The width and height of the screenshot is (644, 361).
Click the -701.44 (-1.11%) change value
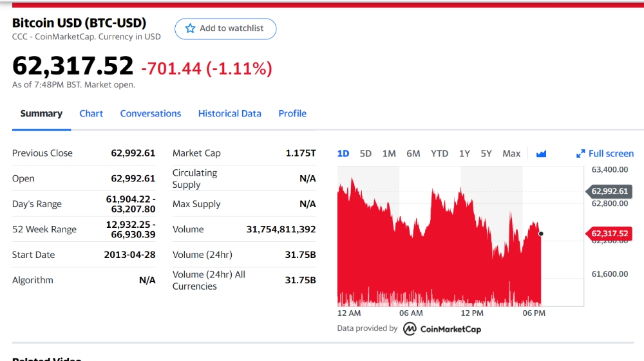click(x=207, y=68)
